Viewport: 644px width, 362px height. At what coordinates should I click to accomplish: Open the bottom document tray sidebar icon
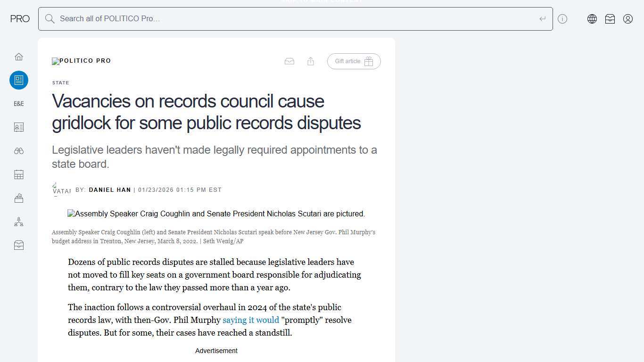point(19,245)
